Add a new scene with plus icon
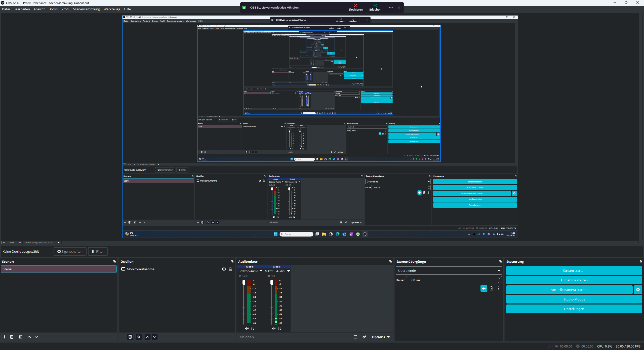644x350 pixels. [5, 337]
